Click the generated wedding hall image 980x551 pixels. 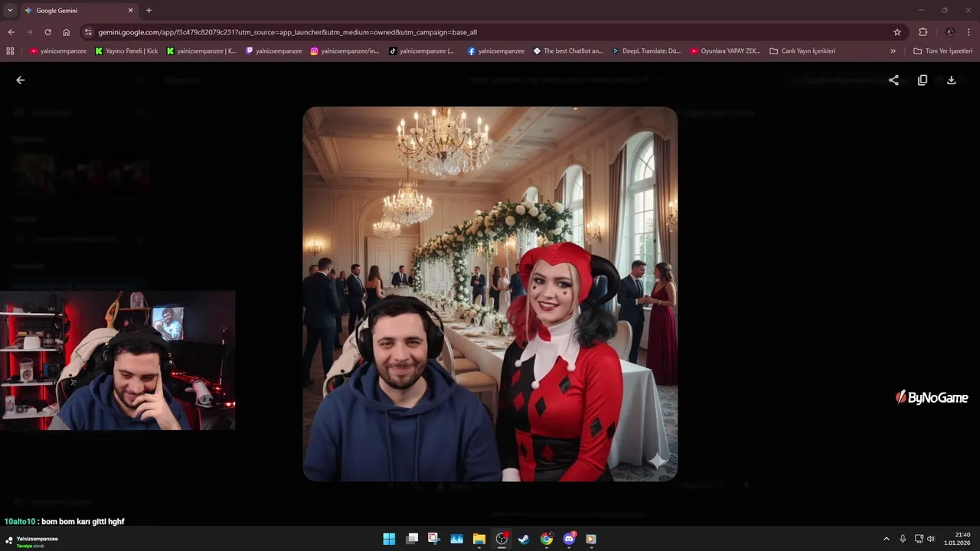tap(490, 294)
